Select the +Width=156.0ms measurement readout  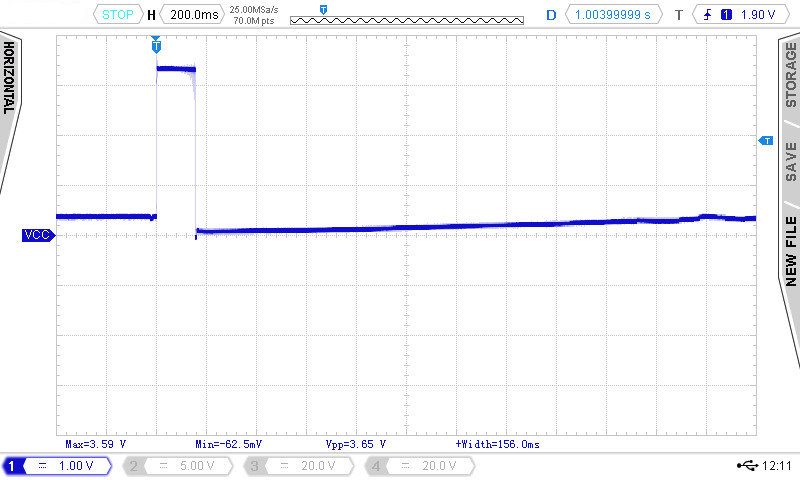tap(497, 443)
